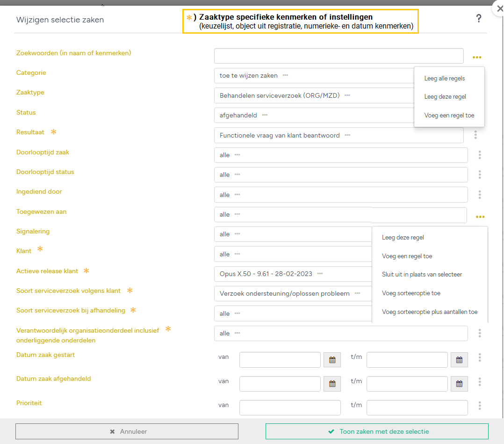Click small dots after 'Opus X.50 - 9.61 - 28-02-2023'
Image resolution: width=504 pixels, height=444 pixels.
point(320,274)
